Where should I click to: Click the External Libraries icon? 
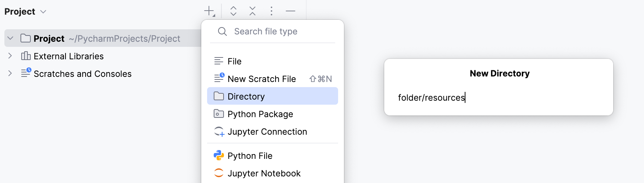(x=26, y=56)
